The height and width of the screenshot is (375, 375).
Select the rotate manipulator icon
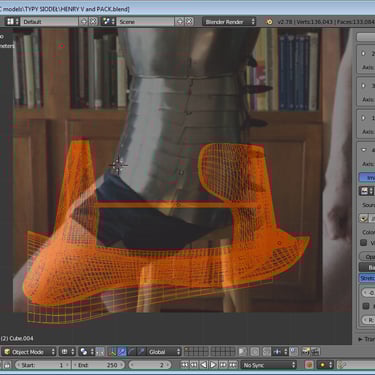click(132, 352)
